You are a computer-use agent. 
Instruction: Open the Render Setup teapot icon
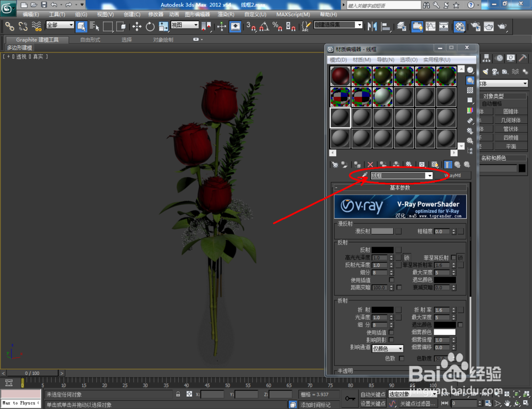[476, 27]
